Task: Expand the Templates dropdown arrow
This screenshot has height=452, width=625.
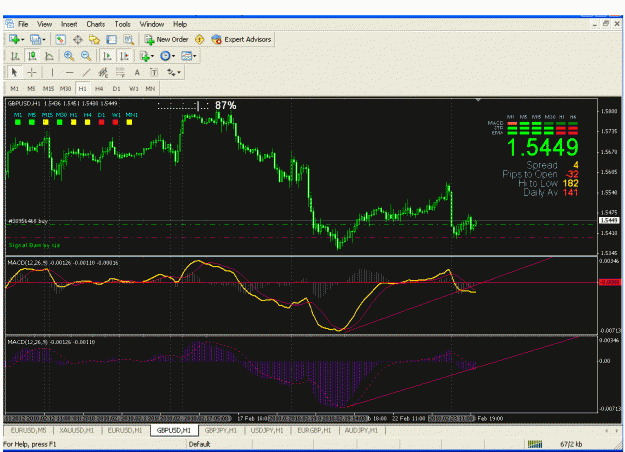Action: [x=195, y=56]
